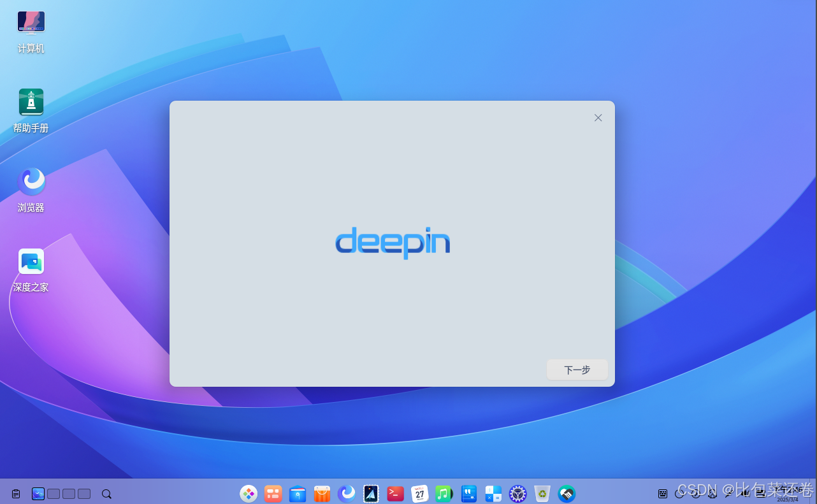Open the 深度之家 desktop icon
This screenshot has height=504, width=817.
click(31, 270)
